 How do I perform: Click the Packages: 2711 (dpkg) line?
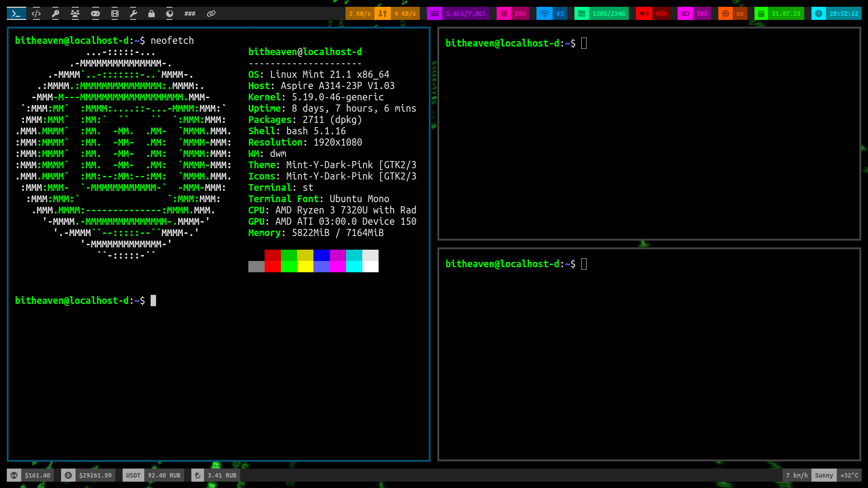(x=305, y=120)
